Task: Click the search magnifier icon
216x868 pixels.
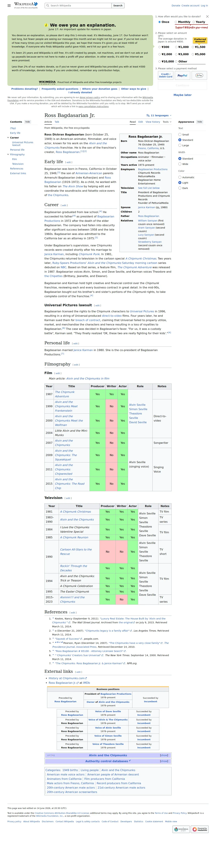Action: pyautogui.click(x=48, y=6)
